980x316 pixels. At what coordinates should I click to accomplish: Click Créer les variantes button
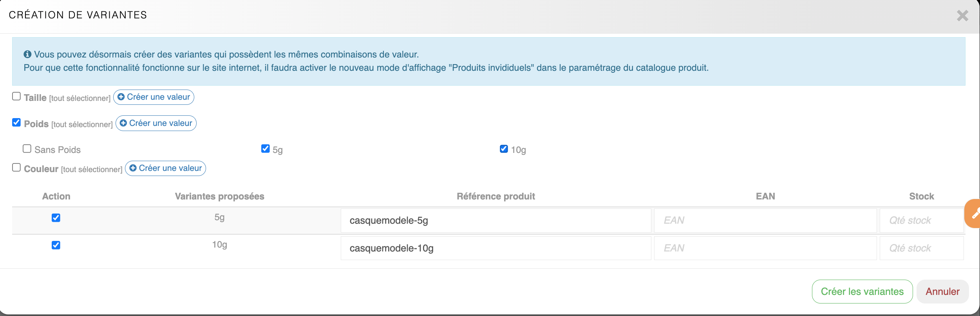click(x=862, y=291)
